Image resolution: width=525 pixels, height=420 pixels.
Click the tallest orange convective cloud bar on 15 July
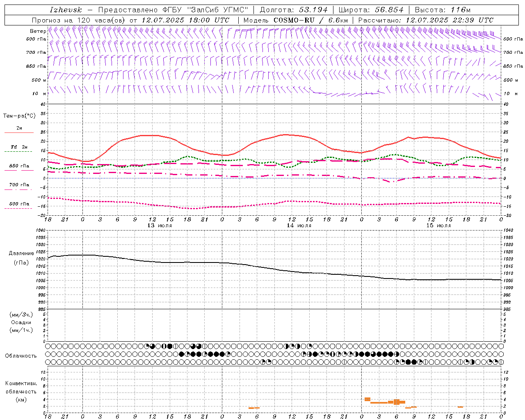[397, 402]
